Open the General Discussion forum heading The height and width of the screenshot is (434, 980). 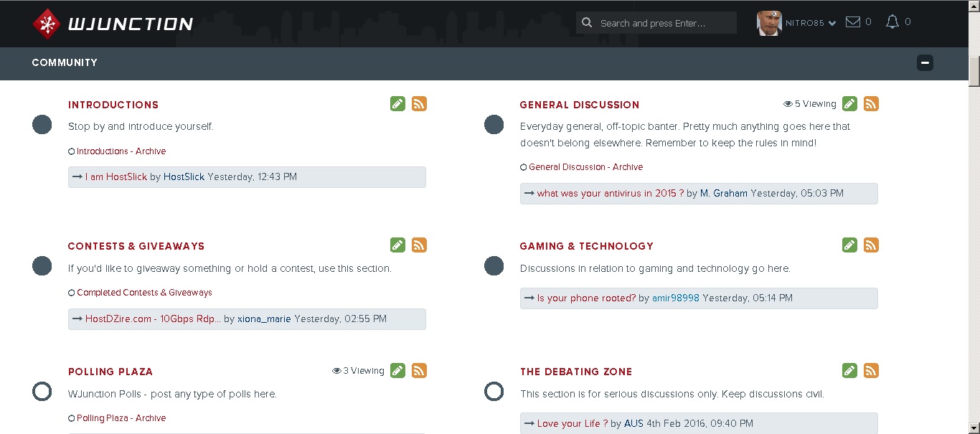point(579,105)
